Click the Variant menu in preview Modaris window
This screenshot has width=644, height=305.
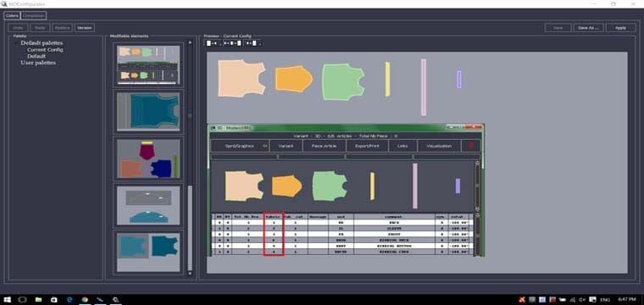[286, 146]
